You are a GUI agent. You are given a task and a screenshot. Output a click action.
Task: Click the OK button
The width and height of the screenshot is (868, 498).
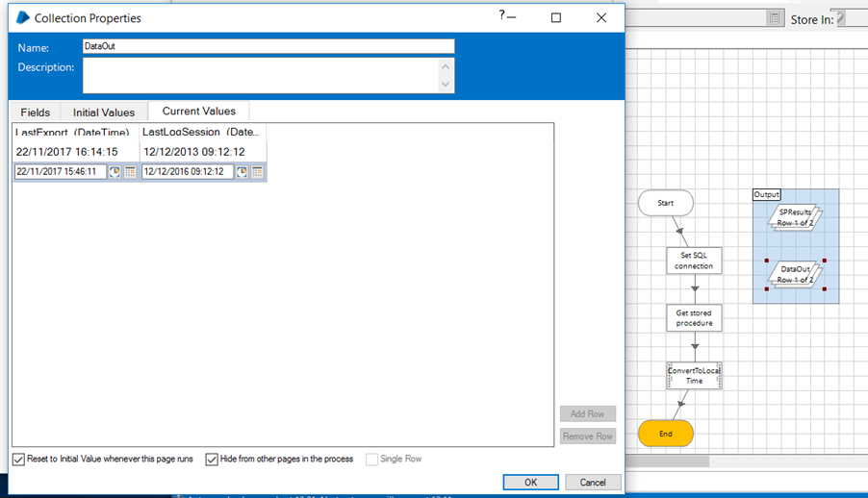pyautogui.click(x=531, y=483)
